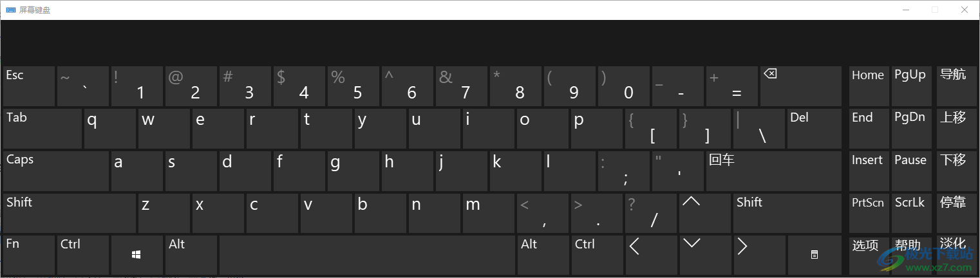Toggle the left Shift key
This screenshot has height=278, width=980.
tap(69, 213)
